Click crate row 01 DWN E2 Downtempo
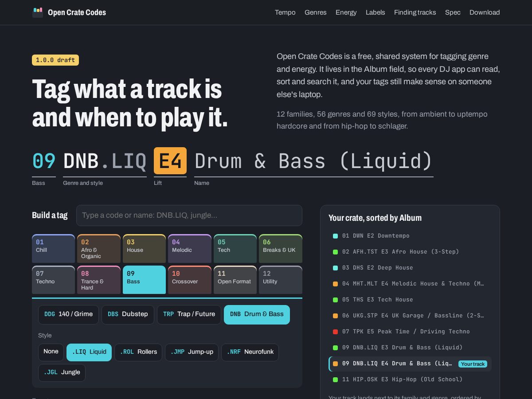Screen dimensions: 532x399 [410, 236]
